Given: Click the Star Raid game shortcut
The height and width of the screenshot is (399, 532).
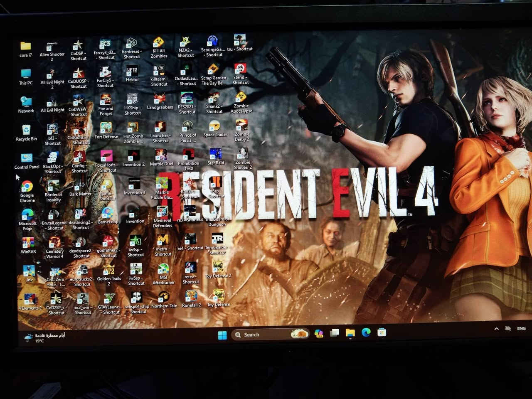Looking at the screenshot, I should [x=215, y=154].
